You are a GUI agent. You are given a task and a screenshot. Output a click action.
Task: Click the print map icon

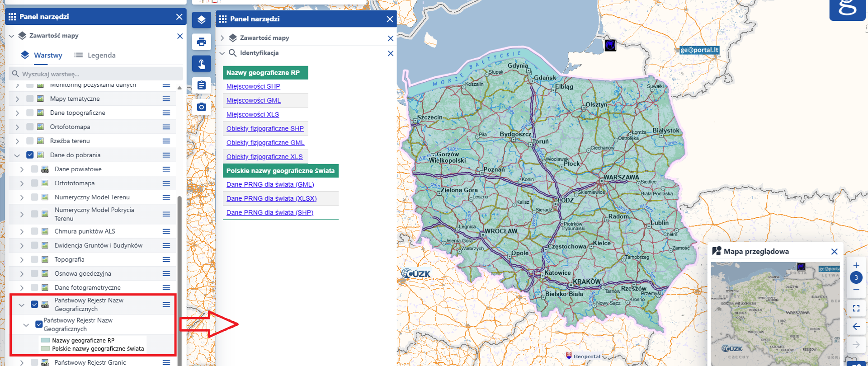coord(202,42)
